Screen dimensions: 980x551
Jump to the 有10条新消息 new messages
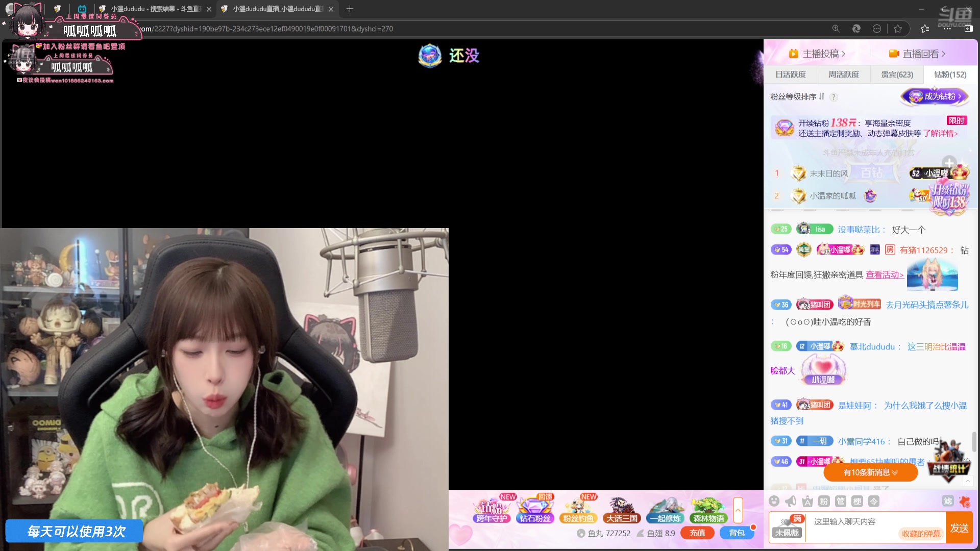tap(870, 472)
